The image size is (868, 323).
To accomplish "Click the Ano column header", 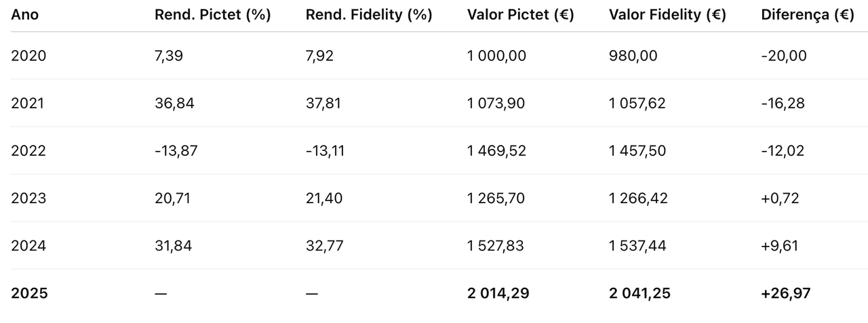I will (25, 15).
